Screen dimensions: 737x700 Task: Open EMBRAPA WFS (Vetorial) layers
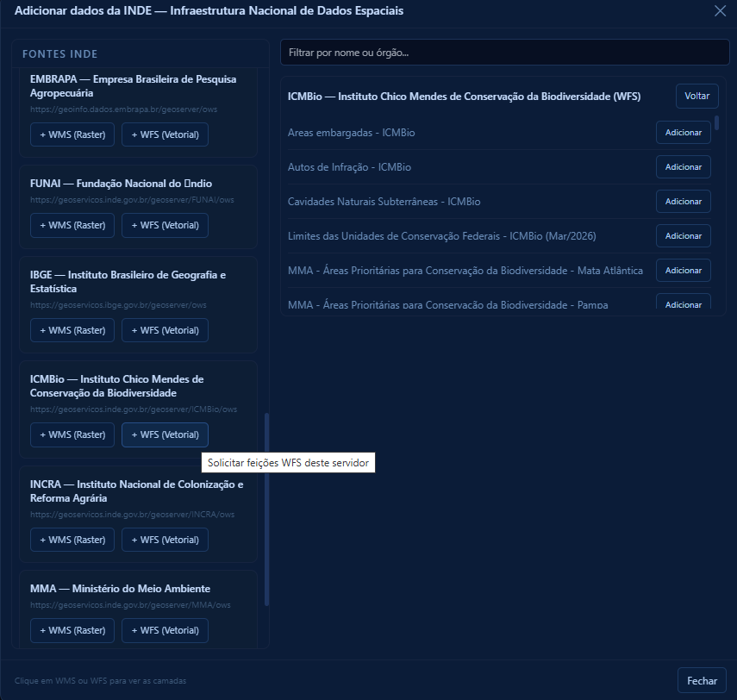pyautogui.click(x=165, y=134)
